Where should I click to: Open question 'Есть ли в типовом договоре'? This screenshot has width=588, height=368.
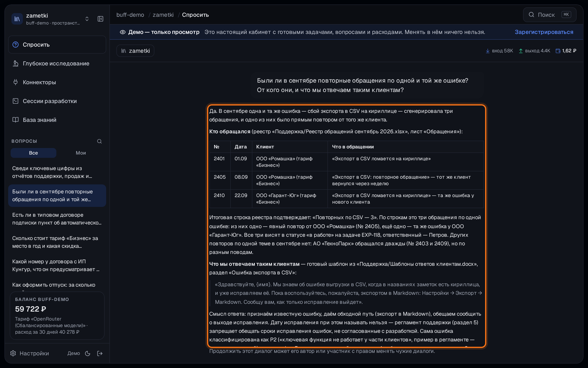click(x=57, y=219)
